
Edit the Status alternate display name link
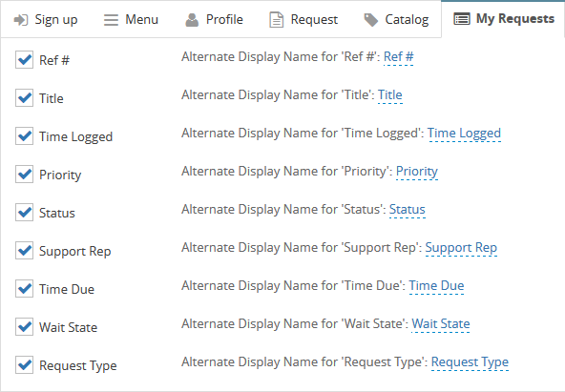[408, 210]
